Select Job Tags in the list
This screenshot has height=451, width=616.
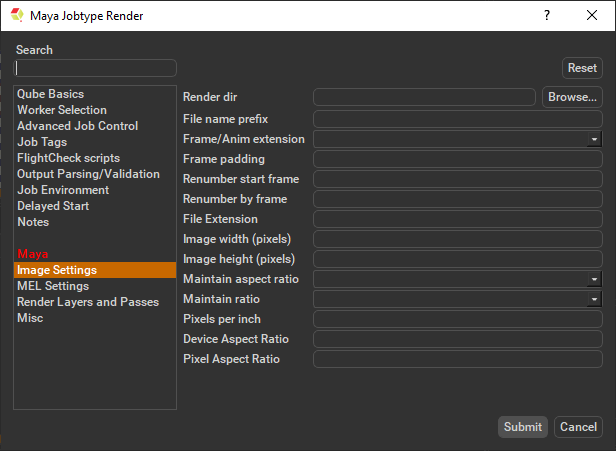coord(42,142)
